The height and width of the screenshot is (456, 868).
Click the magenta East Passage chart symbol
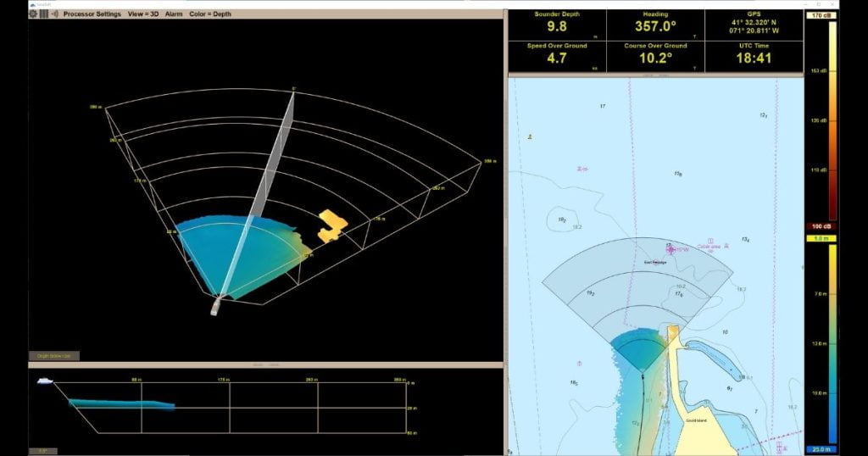click(x=671, y=250)
